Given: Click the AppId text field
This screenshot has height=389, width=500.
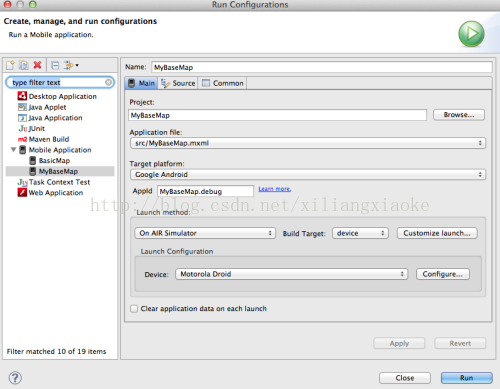Looking at the screenshot, I should tap(205, 191).
